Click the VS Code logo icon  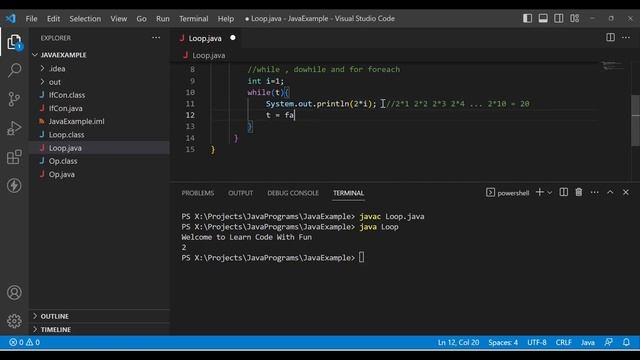(x=11, y=18)
